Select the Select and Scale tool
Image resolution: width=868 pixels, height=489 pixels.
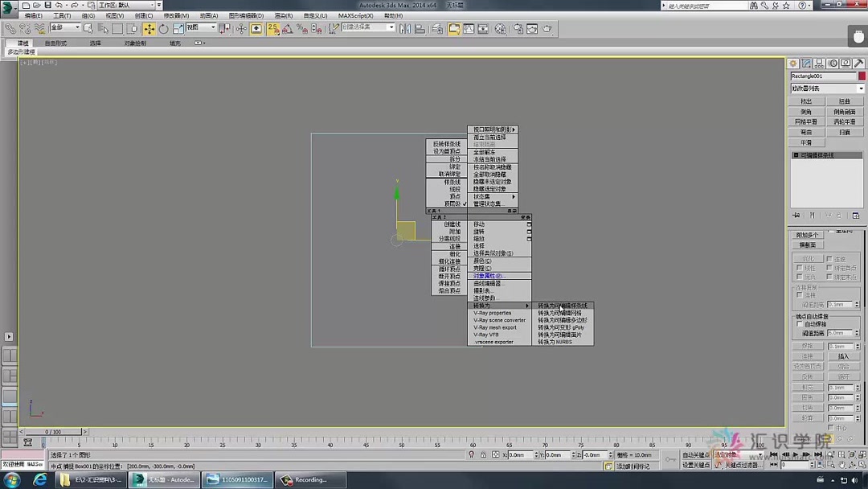pyautogui.click(x=178, y=28)
